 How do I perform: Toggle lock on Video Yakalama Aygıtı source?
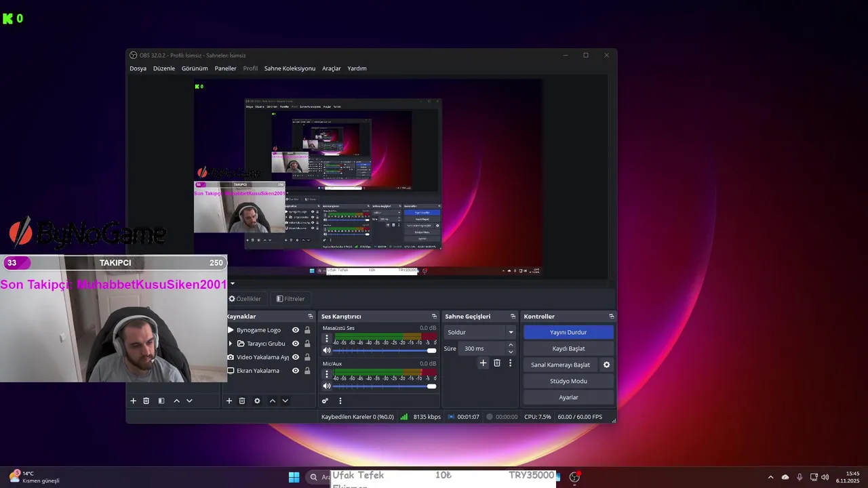[307, 357]
